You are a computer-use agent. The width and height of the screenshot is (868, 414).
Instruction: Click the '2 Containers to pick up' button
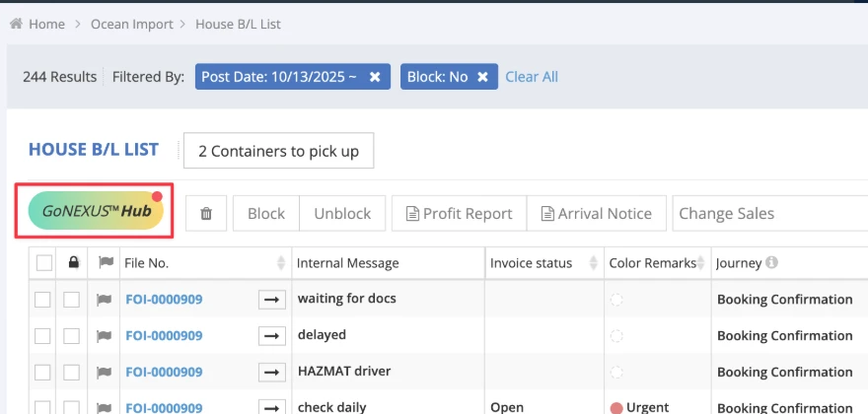point(278,151)
